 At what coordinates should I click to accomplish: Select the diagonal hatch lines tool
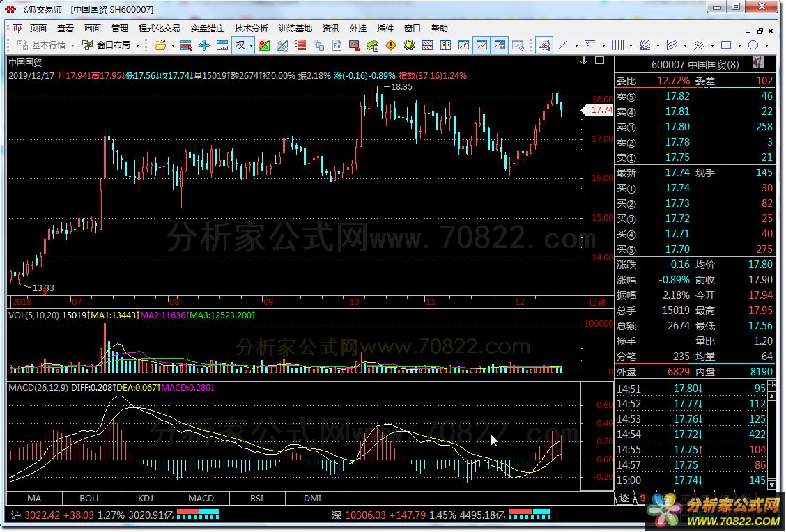[699, 45]
